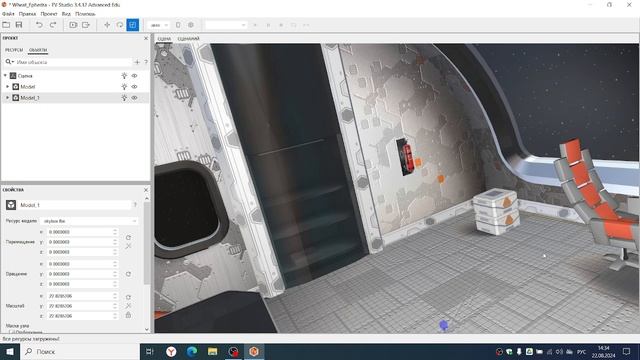This screenshot has width=640, height=360.
Task: Select the Rotate gizmo tool
Action: coord(120,25)
